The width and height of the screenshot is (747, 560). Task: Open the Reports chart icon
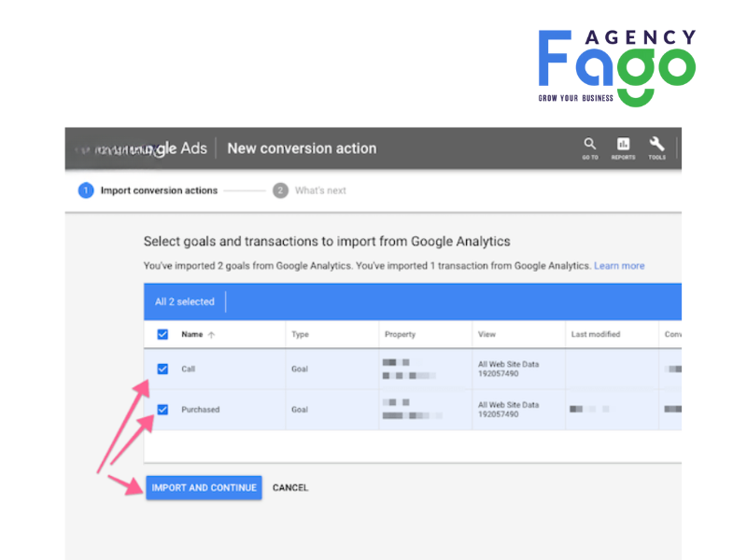623,147
